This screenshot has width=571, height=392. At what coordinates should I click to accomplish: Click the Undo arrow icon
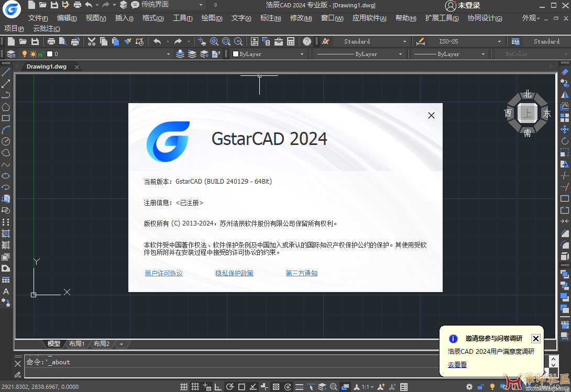point(157,41)
